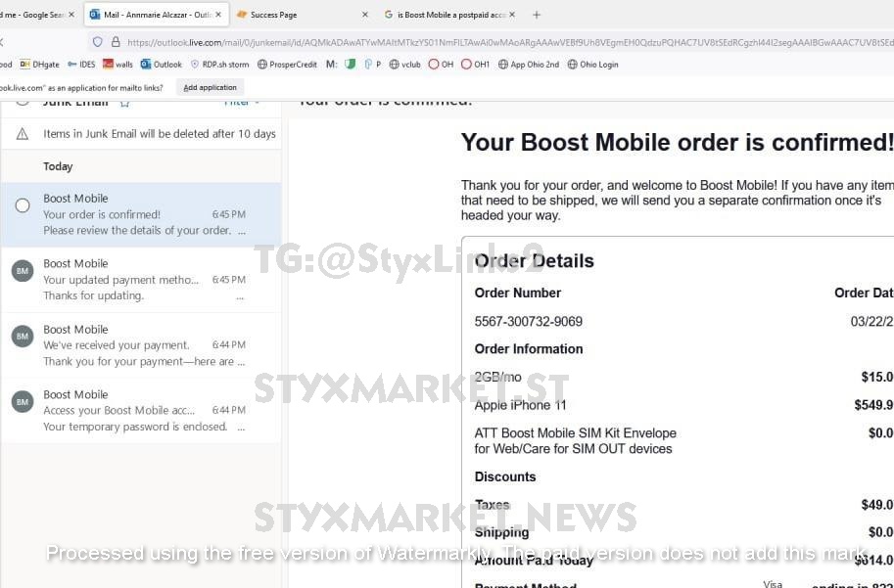
Task: Open the OH1 bookmark
Action: [475, 65]
